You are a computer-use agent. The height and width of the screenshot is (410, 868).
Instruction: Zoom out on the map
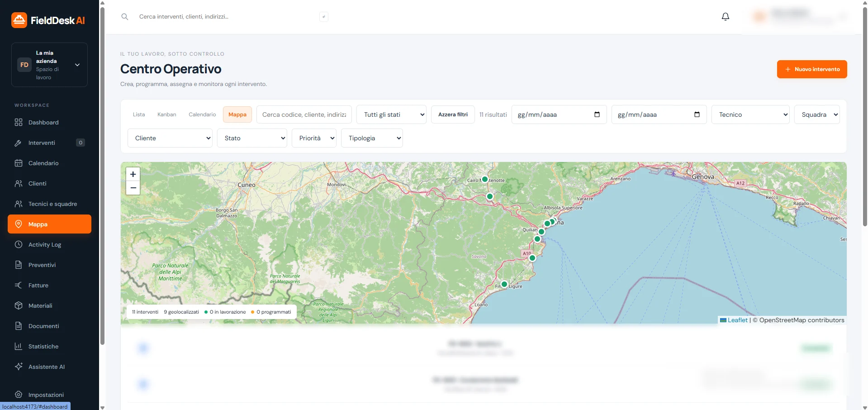pyautogui.click(x=133, y=188)
